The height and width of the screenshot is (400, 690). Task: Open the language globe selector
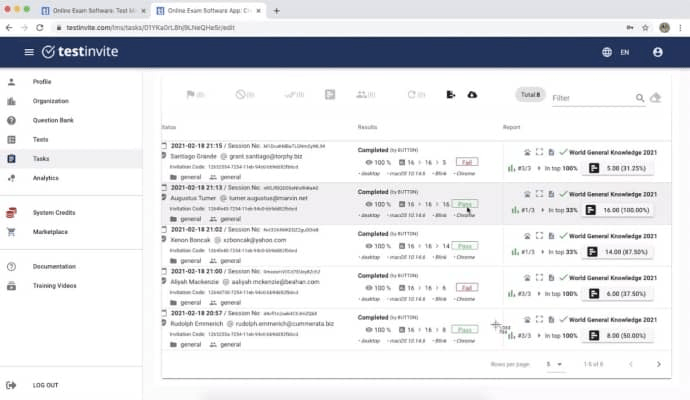click(607, 52)
